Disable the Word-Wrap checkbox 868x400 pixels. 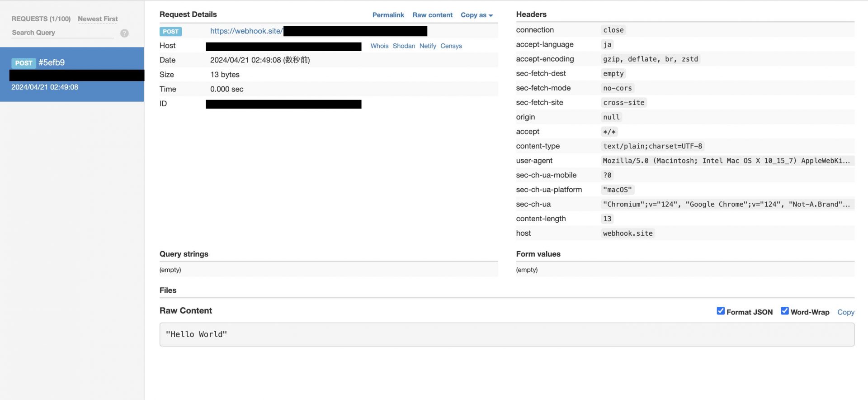(785, 311)
